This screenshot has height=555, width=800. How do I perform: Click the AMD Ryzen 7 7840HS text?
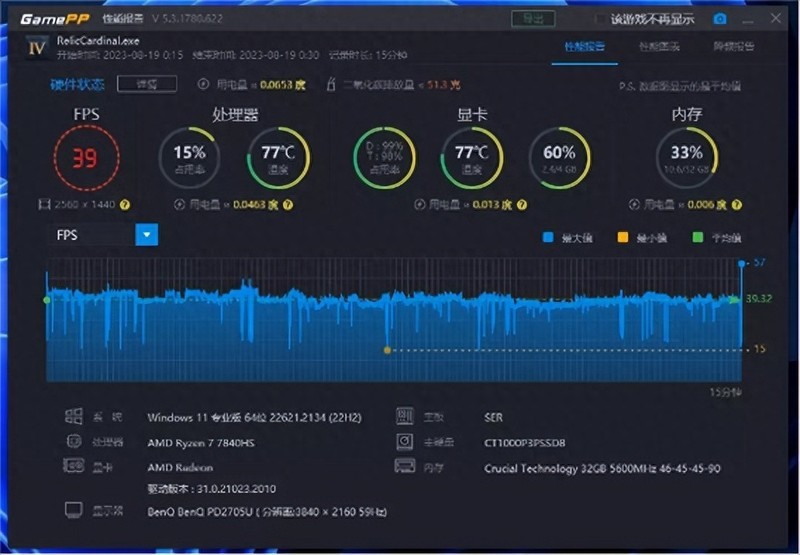(201, 443)
